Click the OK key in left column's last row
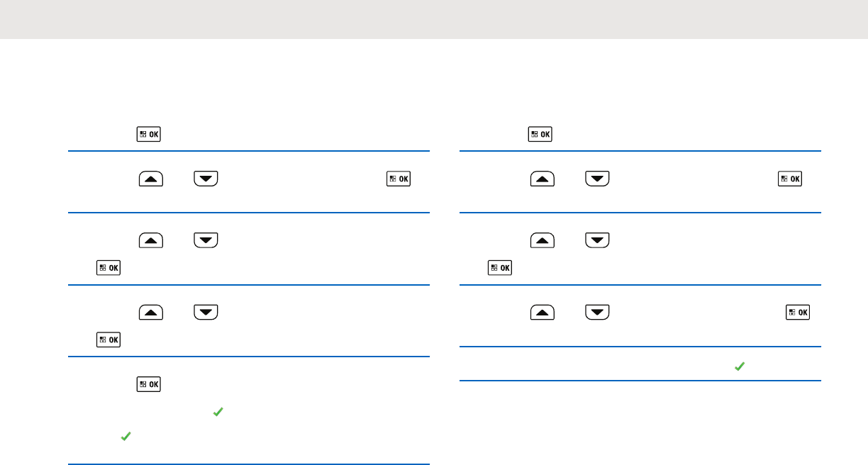This screenshot has height=465, width=868. click(148, 384)
